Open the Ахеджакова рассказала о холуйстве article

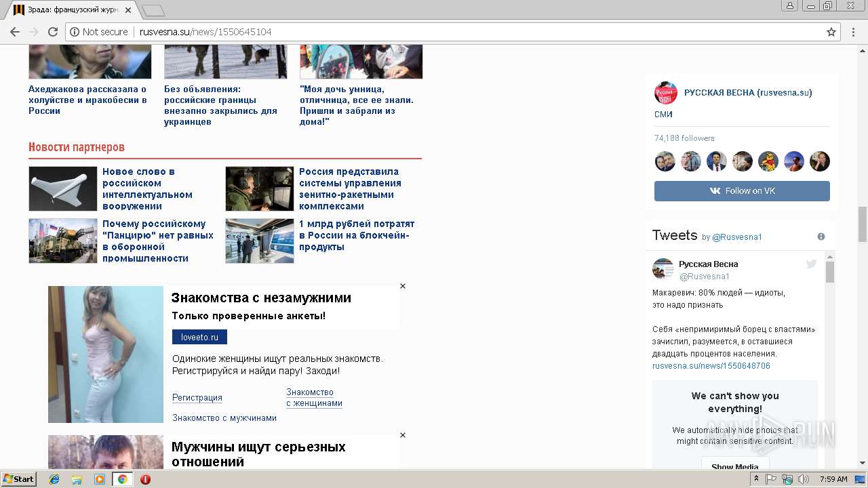pyautogui.click(x=87, y=100)
